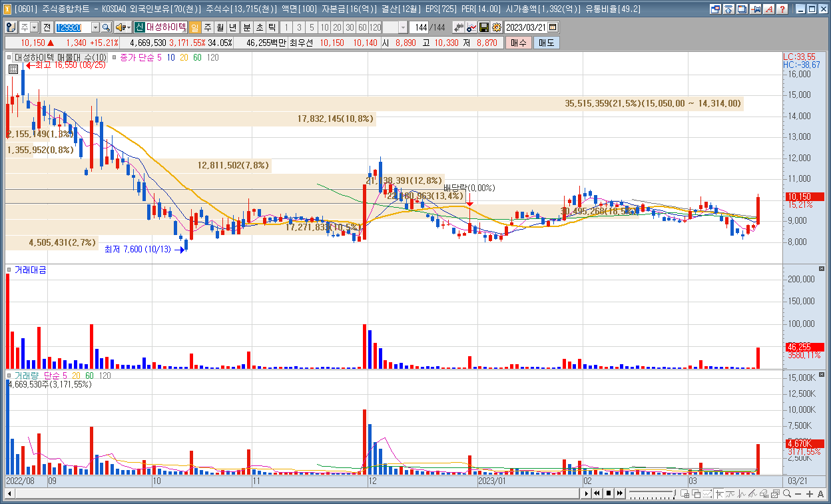Click the green 신 badge icon
Image resolution: width=831 pixels, height=504 pixels.
point(139,27)
